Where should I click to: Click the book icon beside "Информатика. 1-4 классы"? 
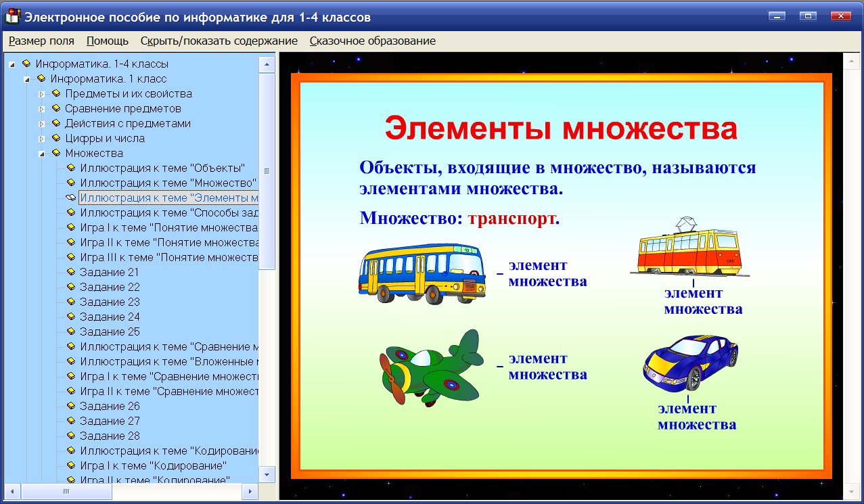pos(26,64)
